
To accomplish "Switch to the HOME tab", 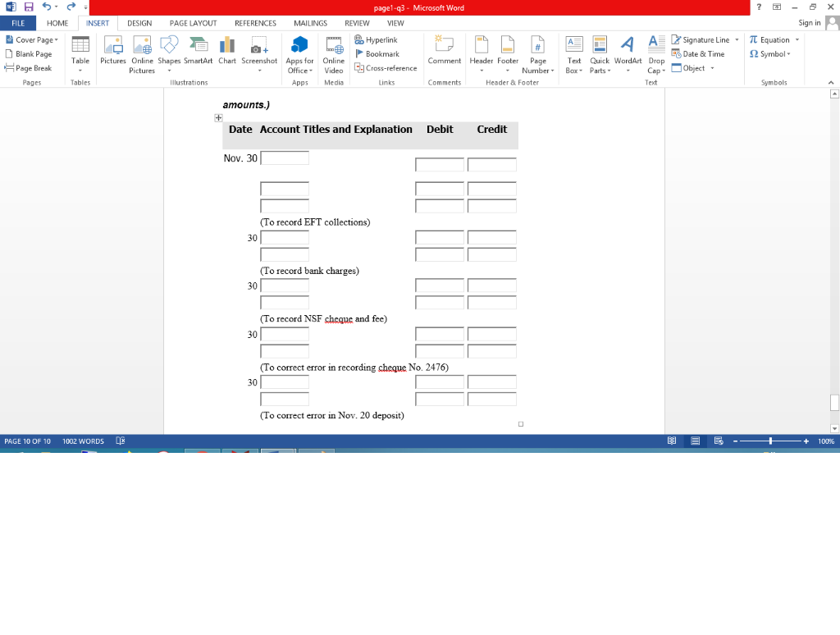I will click(57, 23).
